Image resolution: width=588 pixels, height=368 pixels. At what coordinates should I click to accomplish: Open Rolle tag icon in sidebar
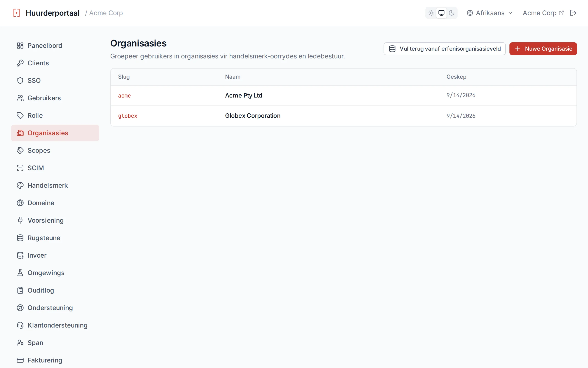(20, 115)
